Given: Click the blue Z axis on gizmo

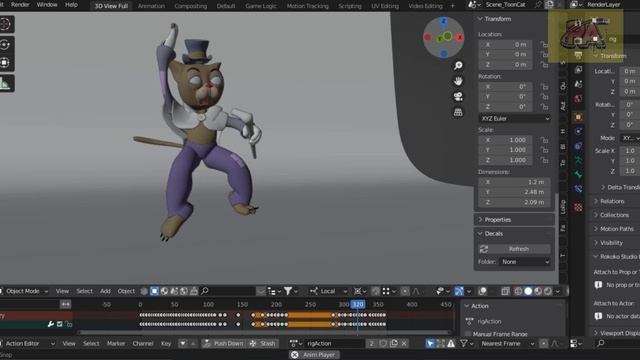Looking at the screenshot, I should coord(444,21).
